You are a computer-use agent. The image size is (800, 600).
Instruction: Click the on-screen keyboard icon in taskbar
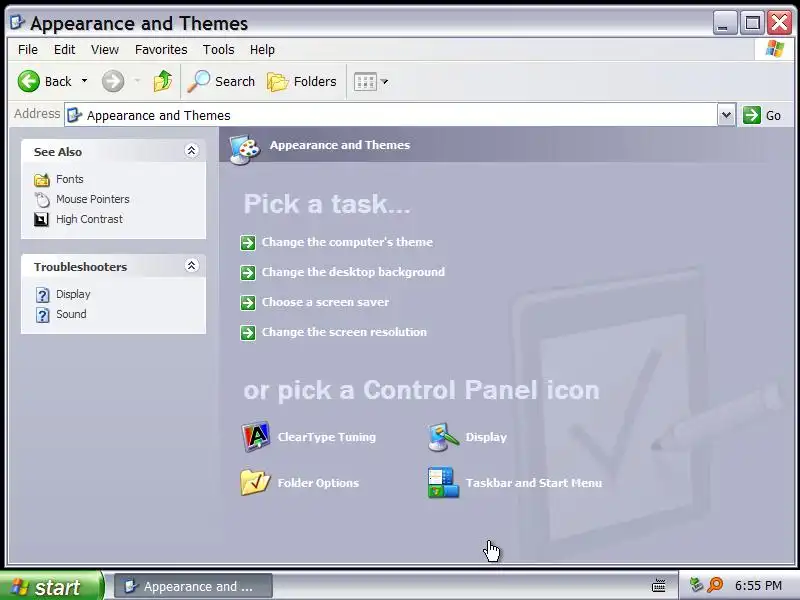[x=659, y=585]
